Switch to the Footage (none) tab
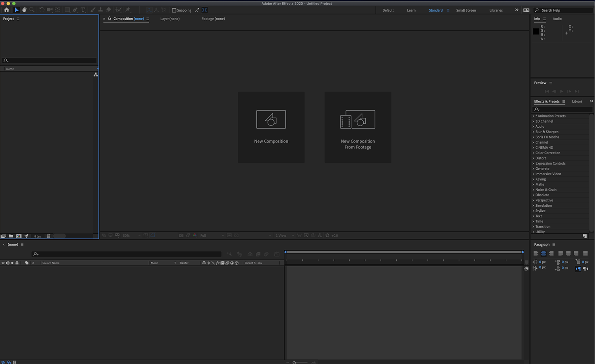Image resolution: width=596 pixels, height=364 pixels. (213, 19)
